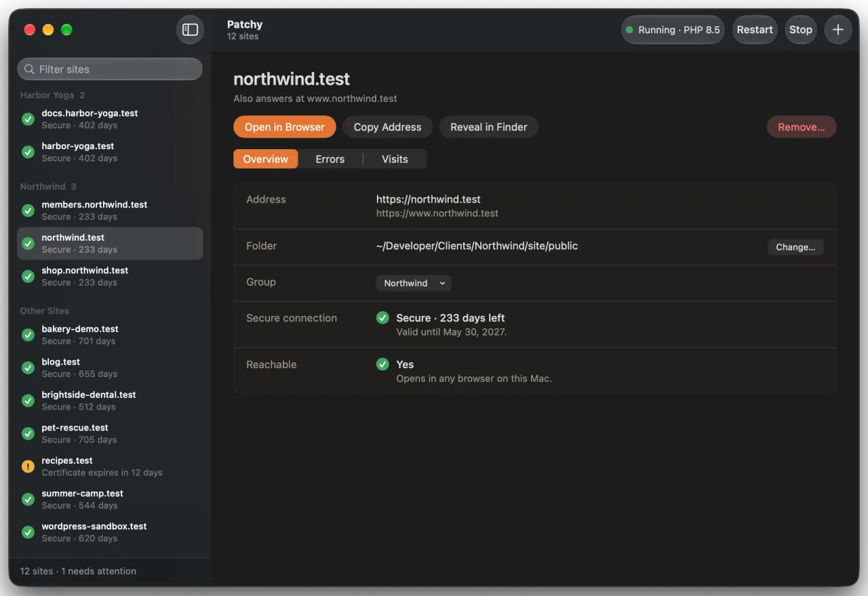This screenshot has height=596, width=868.
Task: Select bakery-demo.test site row
Action: pyautogui.click(x=110, y=335)
